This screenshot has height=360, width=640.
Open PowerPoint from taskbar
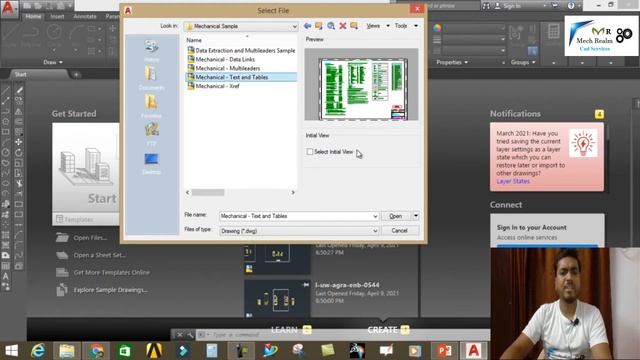click(445, 351)
